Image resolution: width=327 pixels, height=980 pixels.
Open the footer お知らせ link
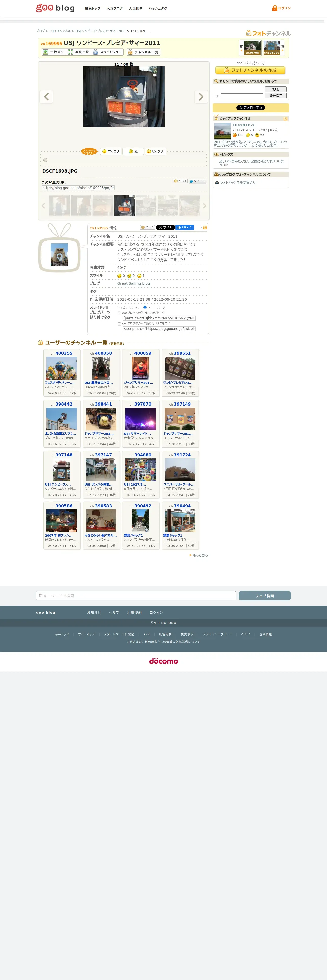click(x=94, y=613)
